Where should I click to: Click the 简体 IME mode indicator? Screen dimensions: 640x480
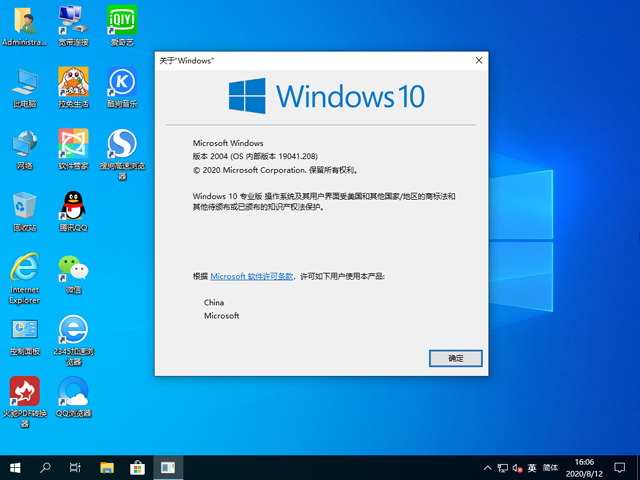[550, 468]
